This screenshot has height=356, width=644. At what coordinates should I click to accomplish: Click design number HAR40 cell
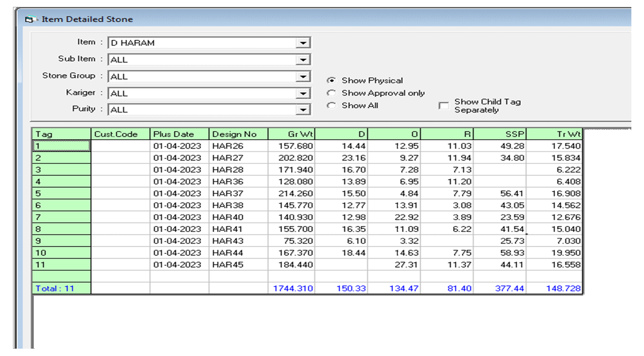pyautogui.click(x=239, y=217)
